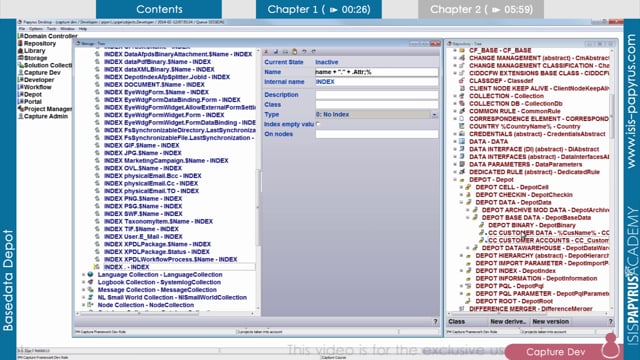Toggle the Index empty value checkbox
640x360 pixels.
318,124
